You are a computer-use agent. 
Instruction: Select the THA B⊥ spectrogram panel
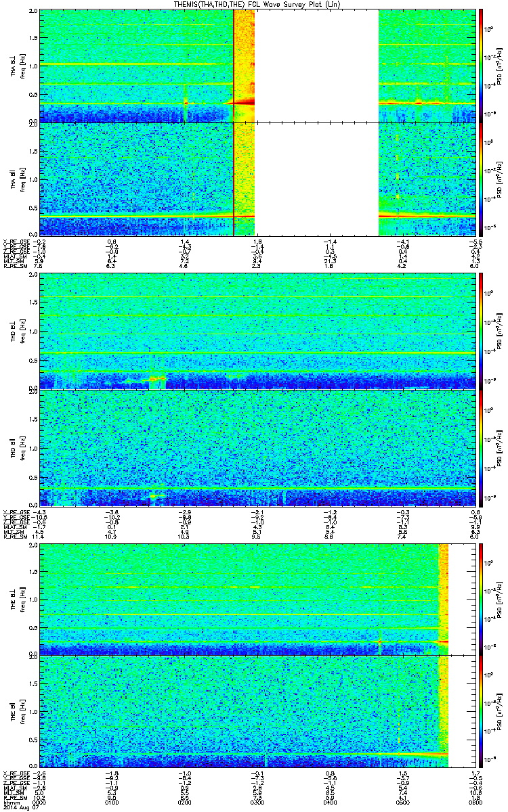[256, 66]
